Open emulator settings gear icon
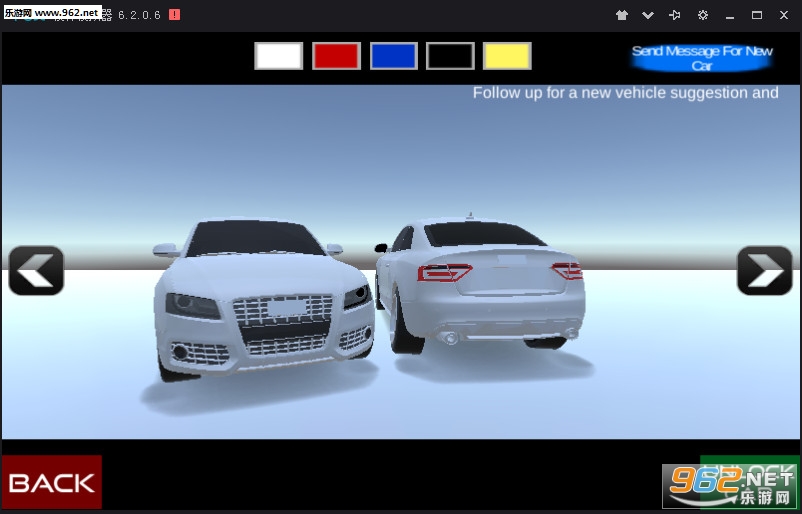The width and height of the screenshot is (802, 514). point(703,15)
